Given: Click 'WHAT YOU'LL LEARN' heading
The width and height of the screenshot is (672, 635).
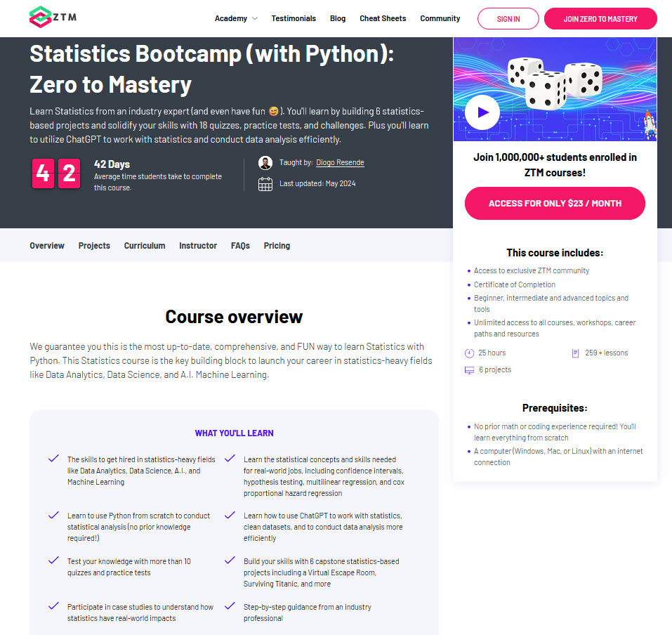Looking at the screenshot, I should click(234, 433).
